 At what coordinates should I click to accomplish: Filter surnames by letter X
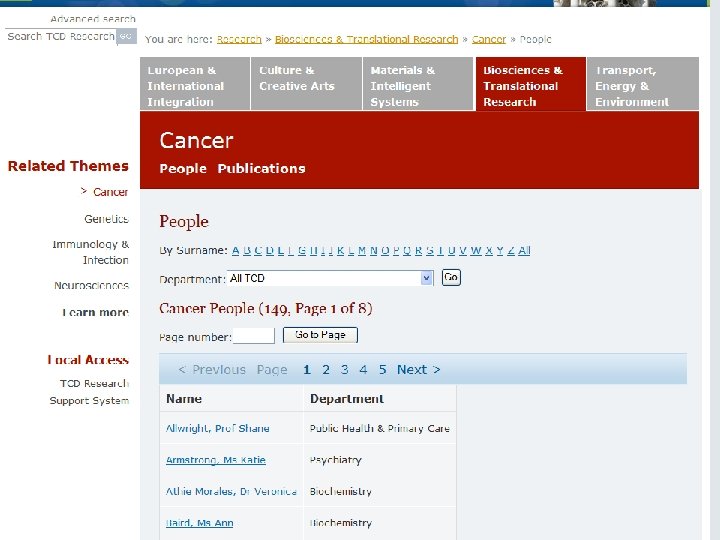click(489, 251)
